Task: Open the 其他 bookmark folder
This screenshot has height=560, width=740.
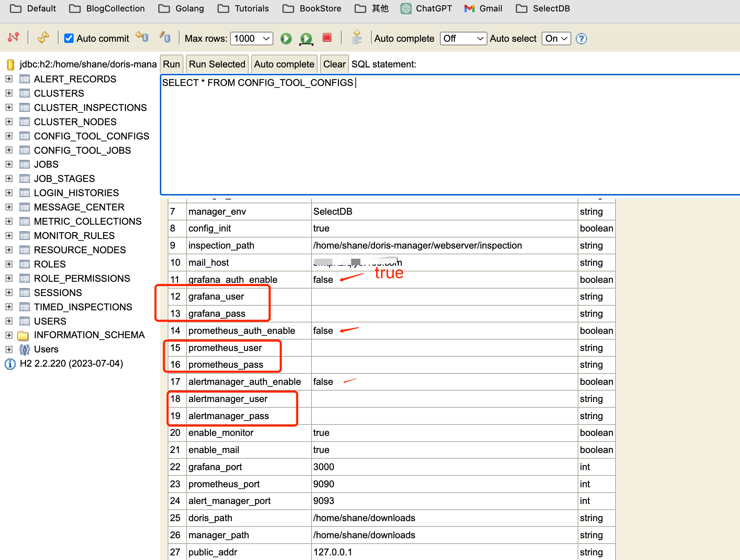Action: click(371, 8)
